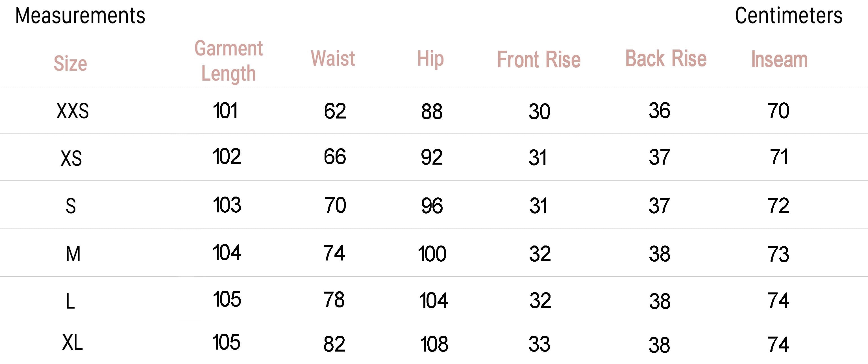Select the Front Rise column header
Screen dimensions: 868x364
[x=539, y=60]
